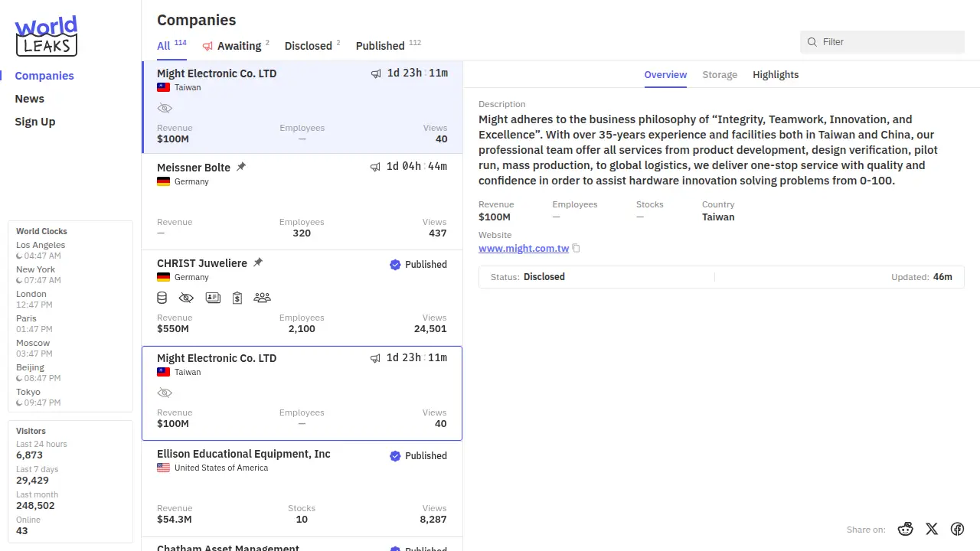980x551 pixels.
Task: Click the database icon on CHRIST Juweliere
Action: (162, 298)
